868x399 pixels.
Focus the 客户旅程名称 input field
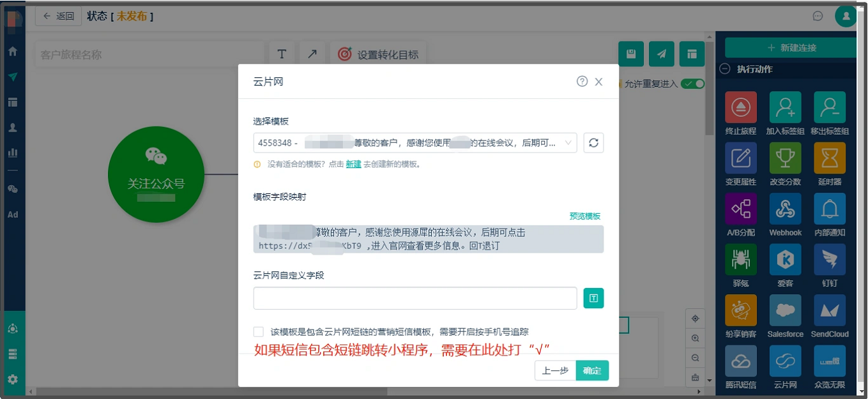coord(149,54)
